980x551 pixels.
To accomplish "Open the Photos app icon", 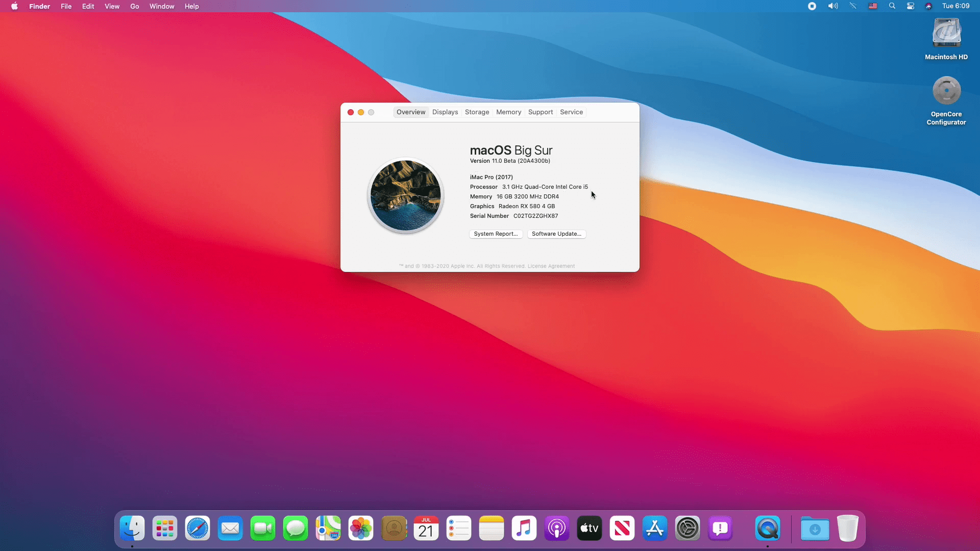I will [x=360, y=529].
